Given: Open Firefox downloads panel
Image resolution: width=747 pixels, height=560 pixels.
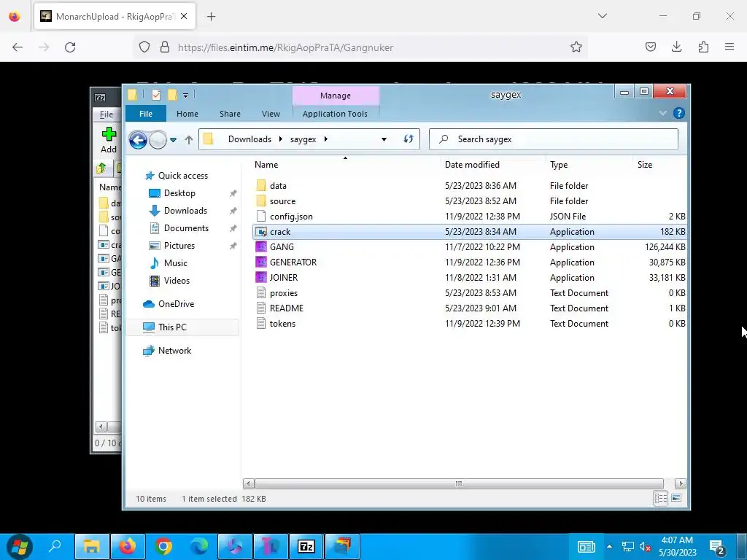Looking at the screenshot, I should coord(676,47).
